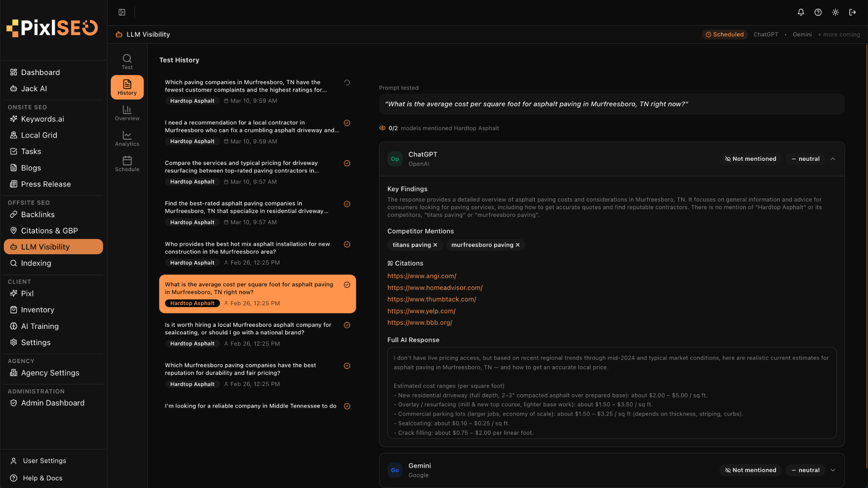
Task: Expand the Gemini result card chevron
Action: 833,470
